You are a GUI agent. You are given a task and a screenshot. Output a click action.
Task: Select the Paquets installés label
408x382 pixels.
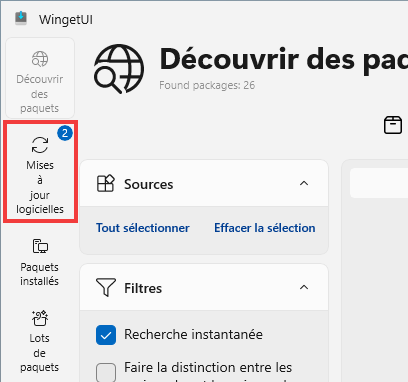pyautogui.click(x=39, y=274)
